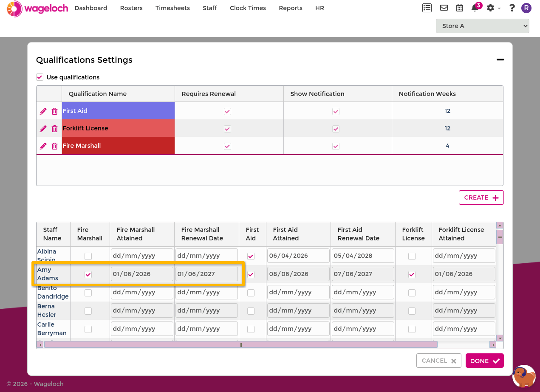
Task: Click the staff table horizontal scrollbar
Action: click(241, 345)
